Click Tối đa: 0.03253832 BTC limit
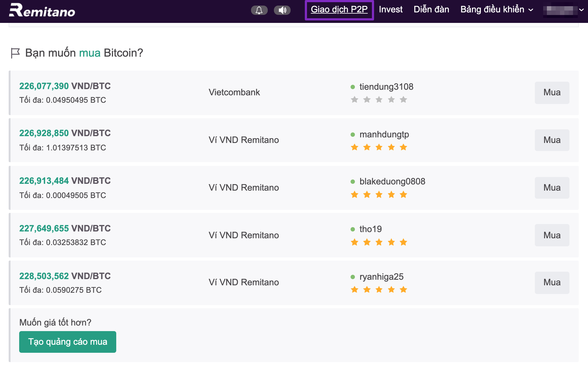The width and height of the screenshot is (588, 367). tap(63, 242)
